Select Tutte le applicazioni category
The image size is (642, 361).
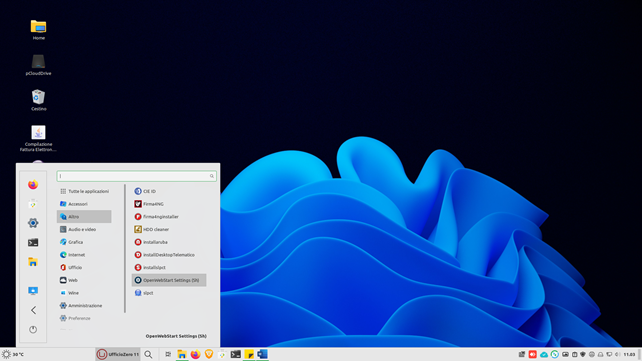tap(84, 191)
